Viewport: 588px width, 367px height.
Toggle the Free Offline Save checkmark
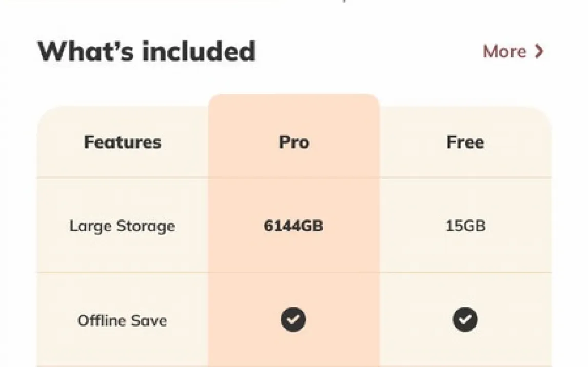(x=465, y=320)
